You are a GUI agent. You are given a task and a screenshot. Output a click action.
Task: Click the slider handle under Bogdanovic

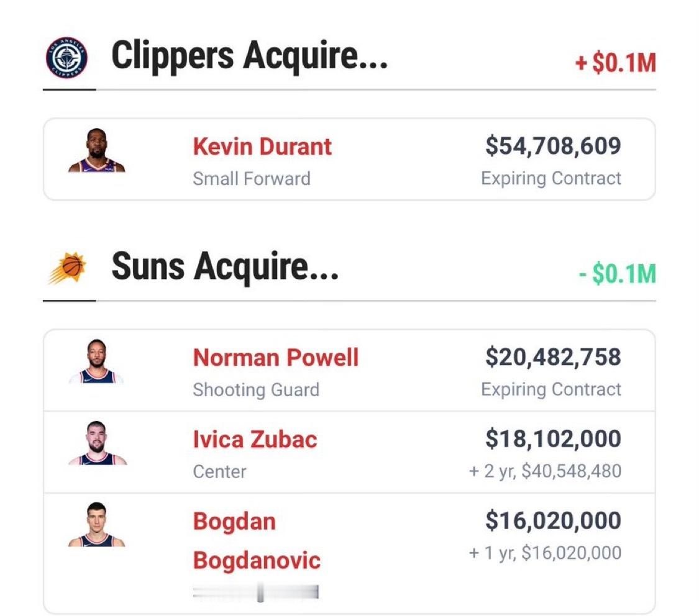(260, 592)
